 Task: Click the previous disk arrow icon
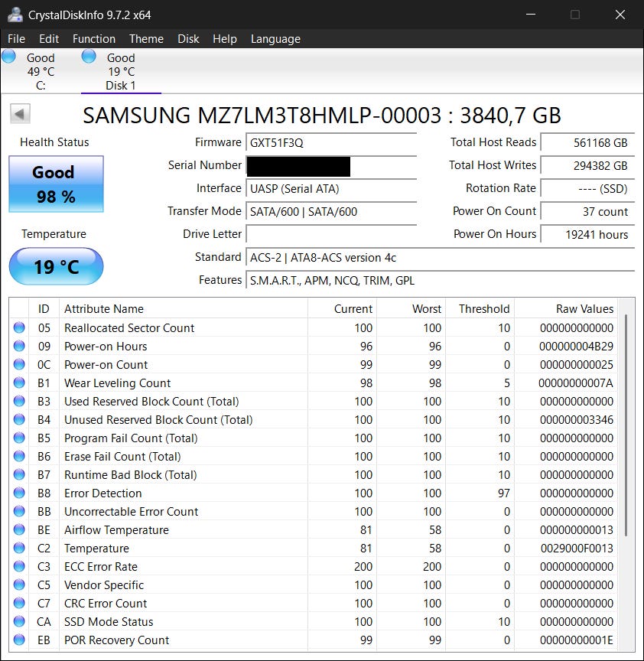tap(21, 115)
